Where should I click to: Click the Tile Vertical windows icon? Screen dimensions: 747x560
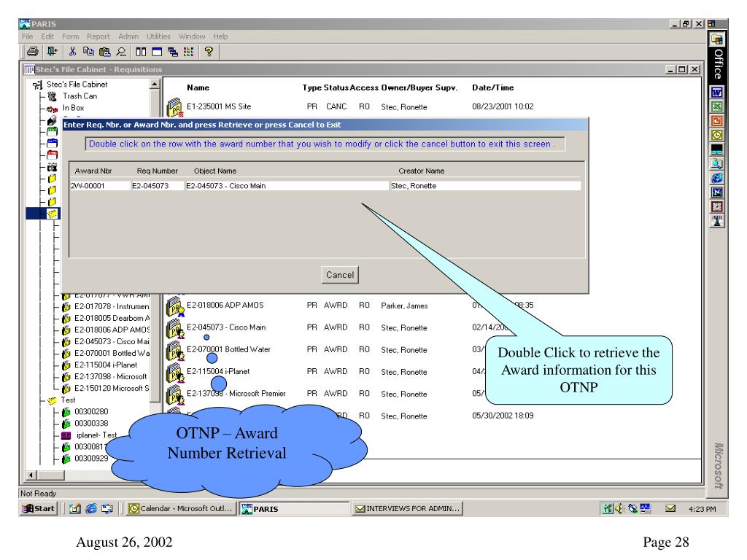pyautogui.click(x=141, y=52)
